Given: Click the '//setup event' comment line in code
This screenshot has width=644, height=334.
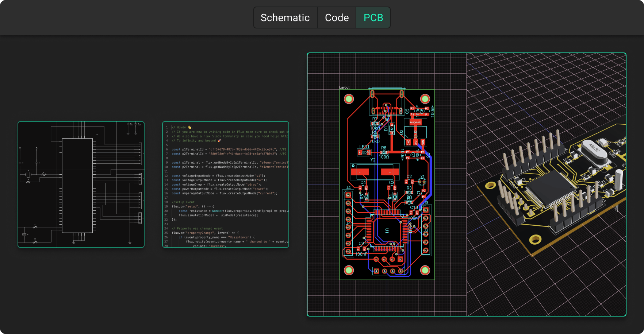Looking at the screenshot, I should pyautogui.click(x=183, y=202).
